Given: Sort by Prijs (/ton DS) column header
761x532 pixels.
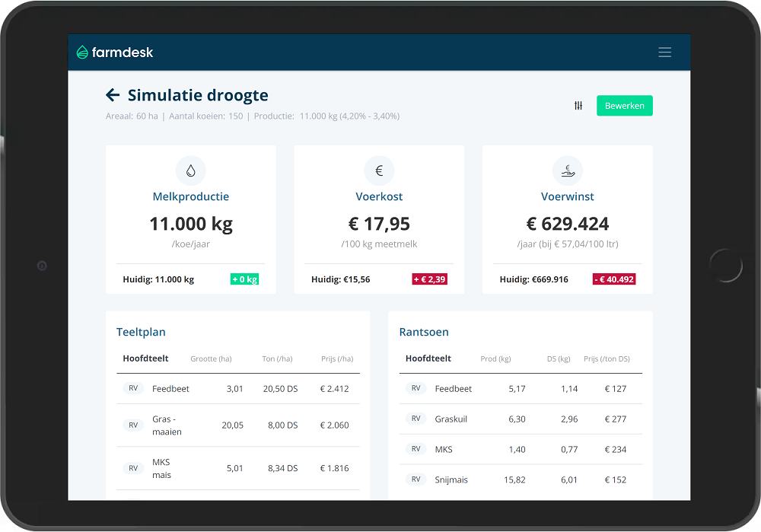Looking at the screenshot, I should click(607, 359).
